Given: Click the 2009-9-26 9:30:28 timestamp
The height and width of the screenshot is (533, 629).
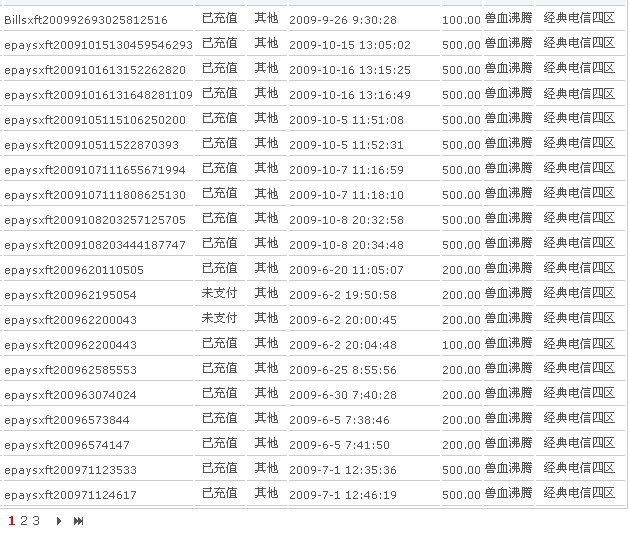Looking at the screenshot, I should click(x=342, y=20).
